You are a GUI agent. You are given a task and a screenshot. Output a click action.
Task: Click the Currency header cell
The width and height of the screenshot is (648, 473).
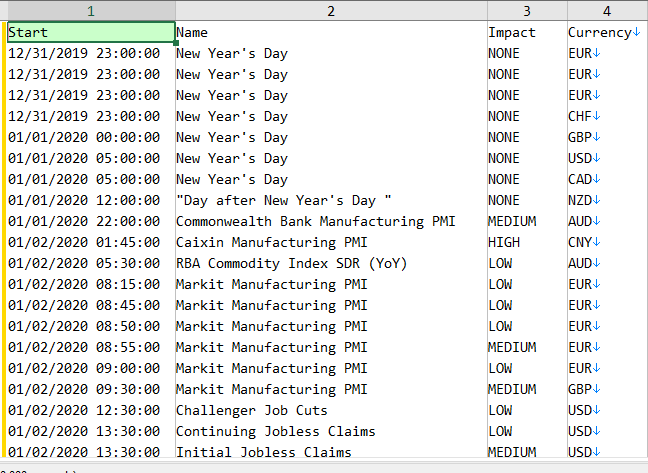coord(607,32)
